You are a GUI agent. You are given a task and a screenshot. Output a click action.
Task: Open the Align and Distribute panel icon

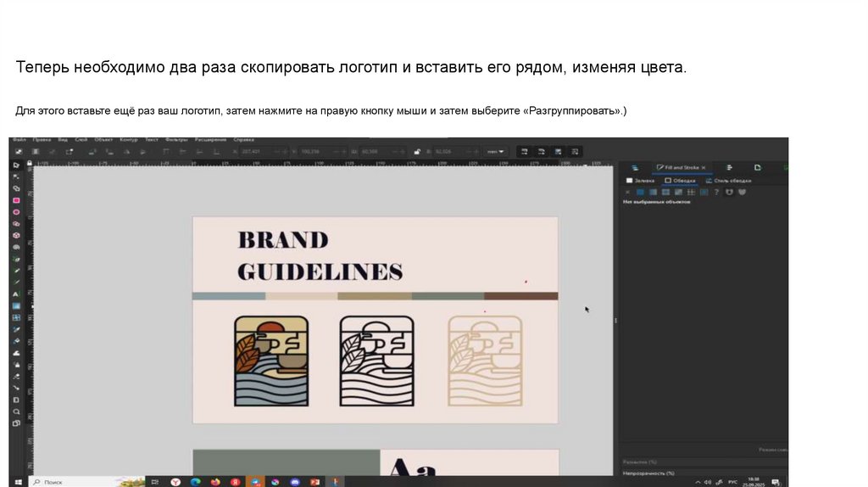pos(728,168)
